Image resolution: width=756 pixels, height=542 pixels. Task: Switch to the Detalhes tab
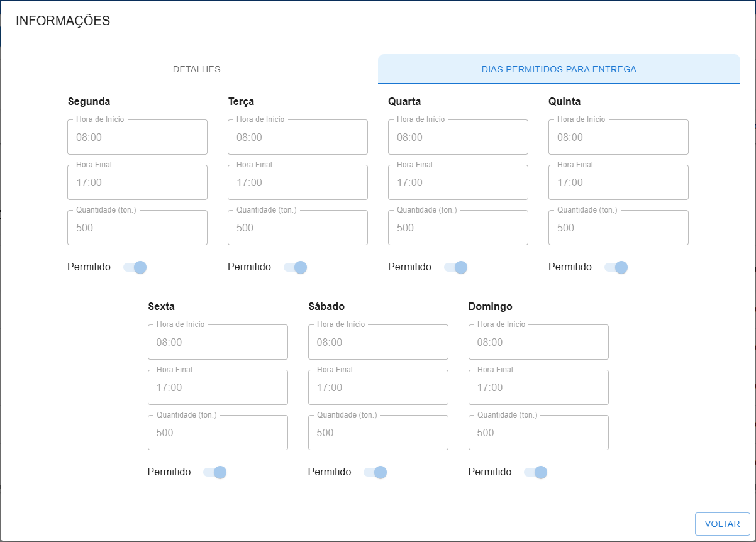(196, 69)
